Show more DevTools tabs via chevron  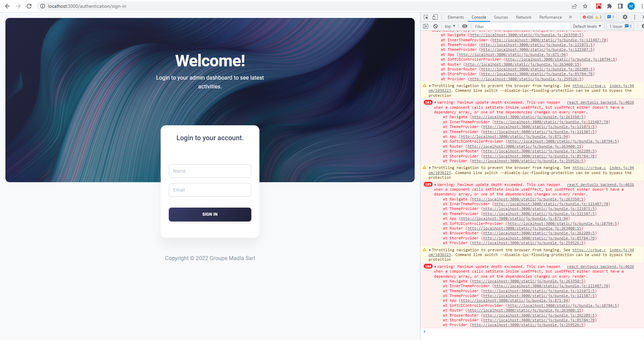point(570,17)
